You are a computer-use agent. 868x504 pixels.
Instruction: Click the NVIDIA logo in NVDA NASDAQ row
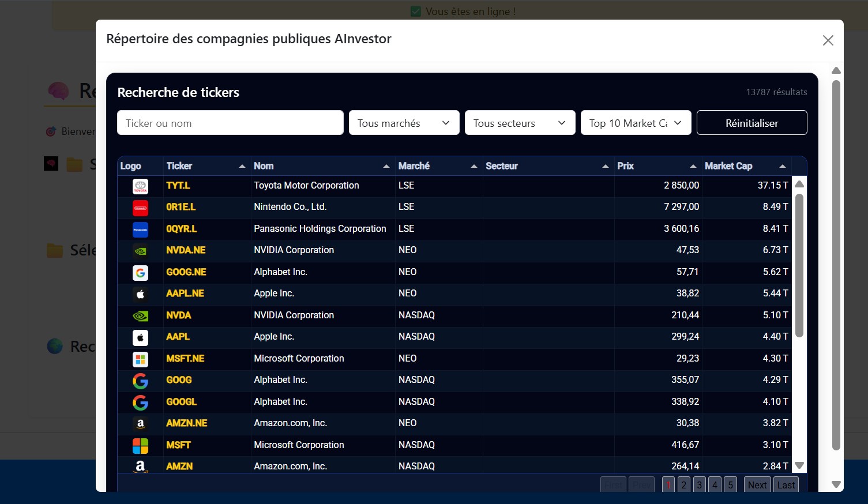140,316
